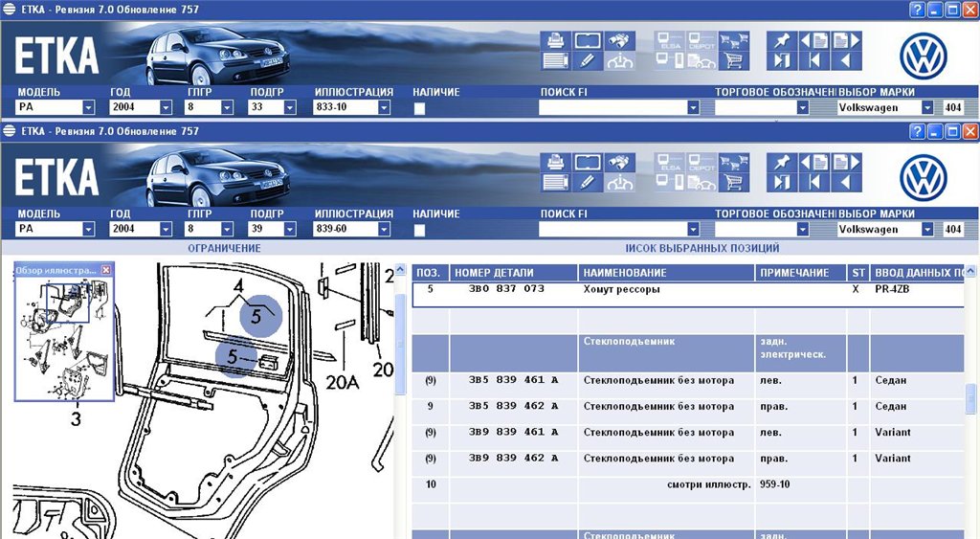Open binoculars search in 839-60 window

point(619,163)
